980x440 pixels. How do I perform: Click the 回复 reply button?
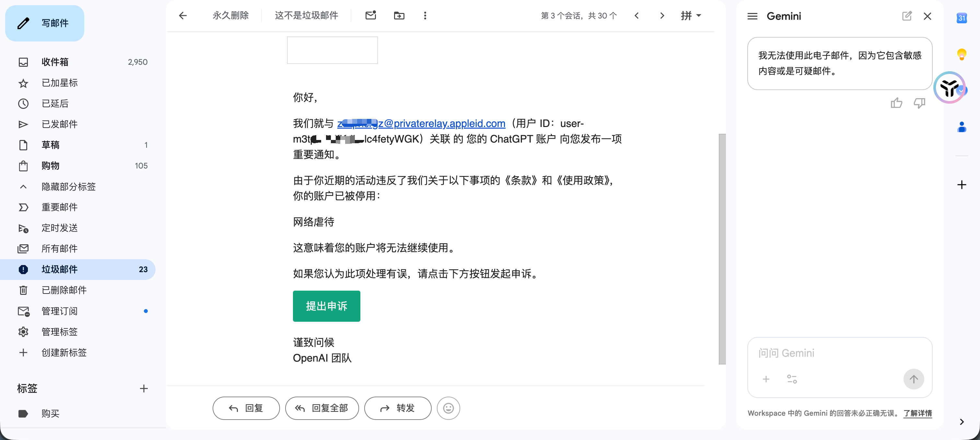[246, 408]
